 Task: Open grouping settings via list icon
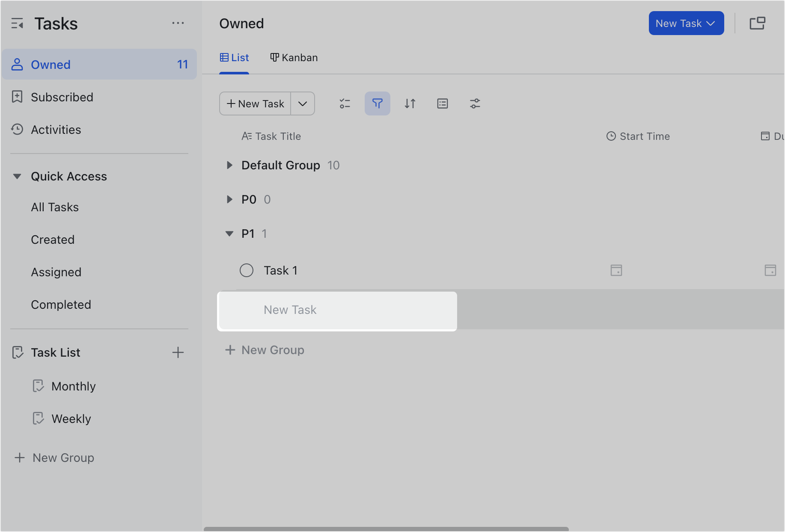tap(442, 103)
